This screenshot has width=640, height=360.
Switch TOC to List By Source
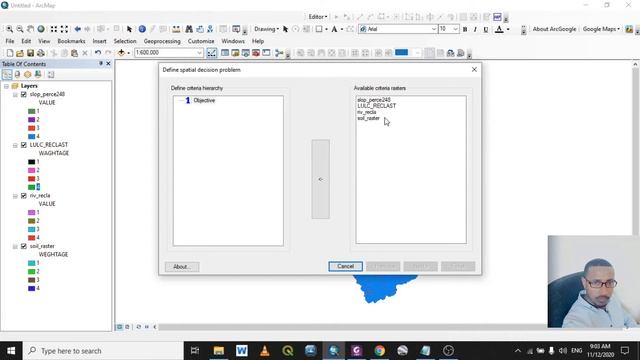click(17, 75)
